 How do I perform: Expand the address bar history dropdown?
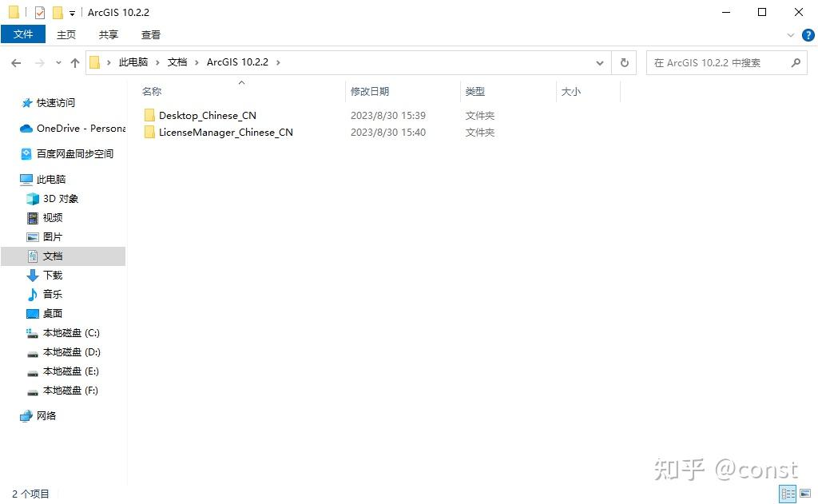(x=600, y=62)
